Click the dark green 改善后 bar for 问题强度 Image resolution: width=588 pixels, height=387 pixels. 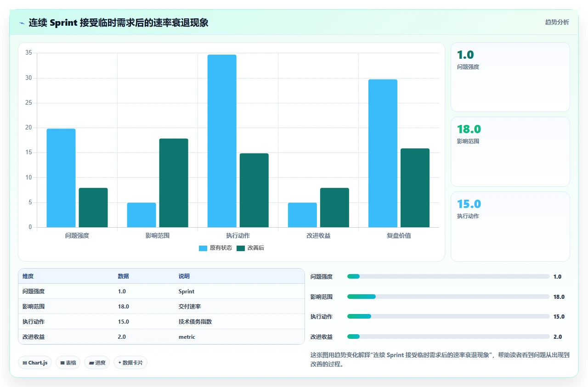(93, 208)
